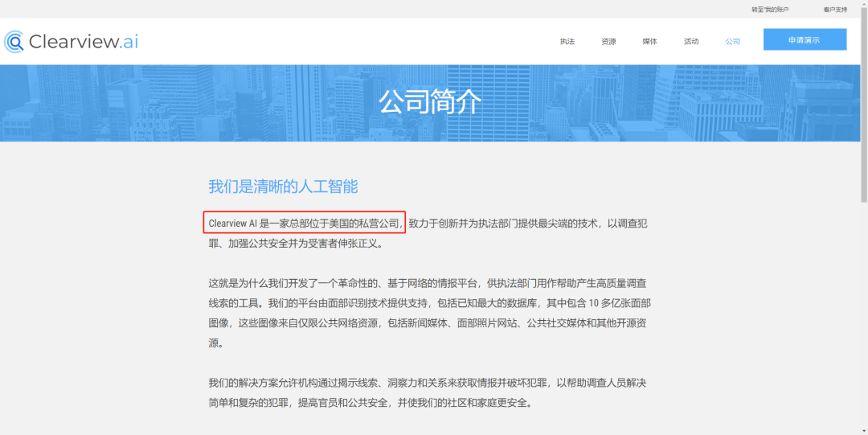868x435 pixels.
Task: Open the 执法 navigation menu
Action: tap(567, 42)
